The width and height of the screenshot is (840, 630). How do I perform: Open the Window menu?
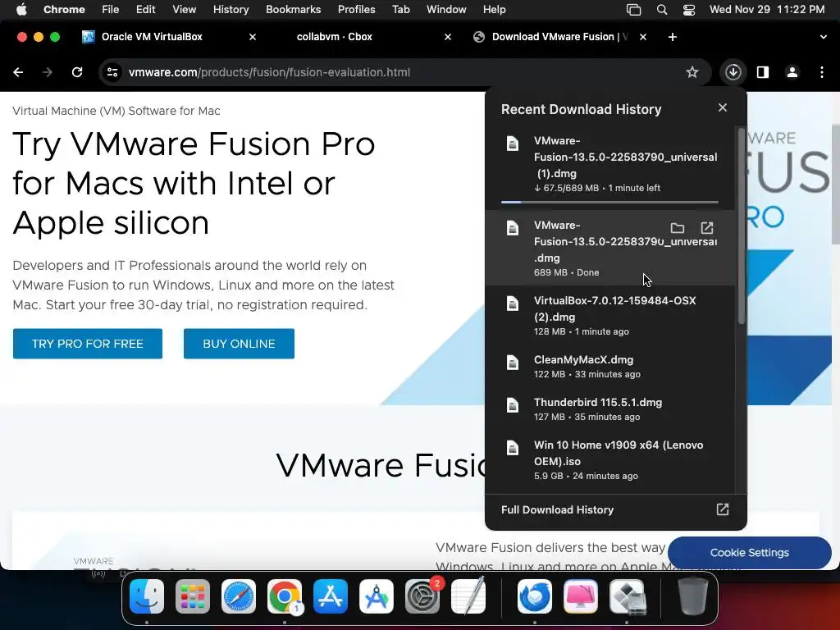(x=446, y=10)
